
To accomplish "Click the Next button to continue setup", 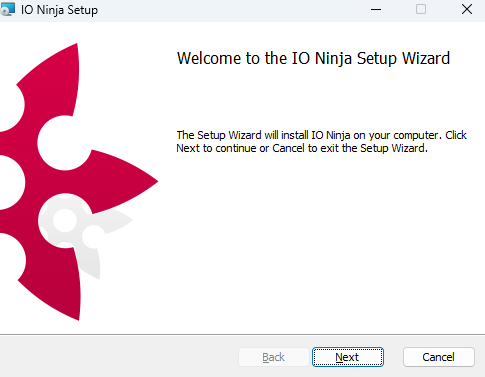I will point(348,357).
